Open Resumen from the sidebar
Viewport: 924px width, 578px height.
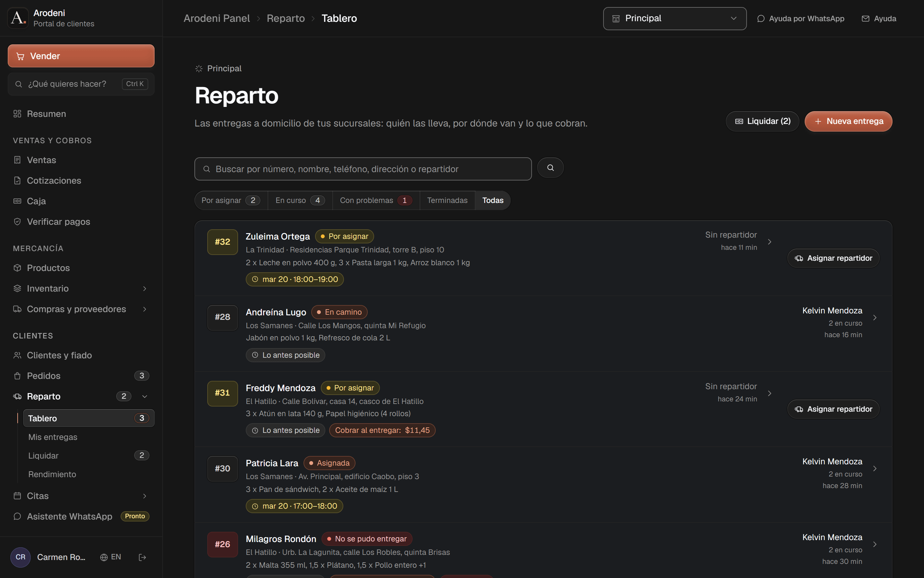pyautogui.click(x=81, y=114)
